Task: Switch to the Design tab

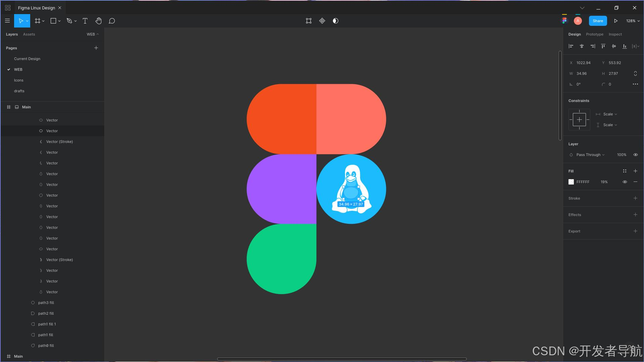Action: coord(575,34)
